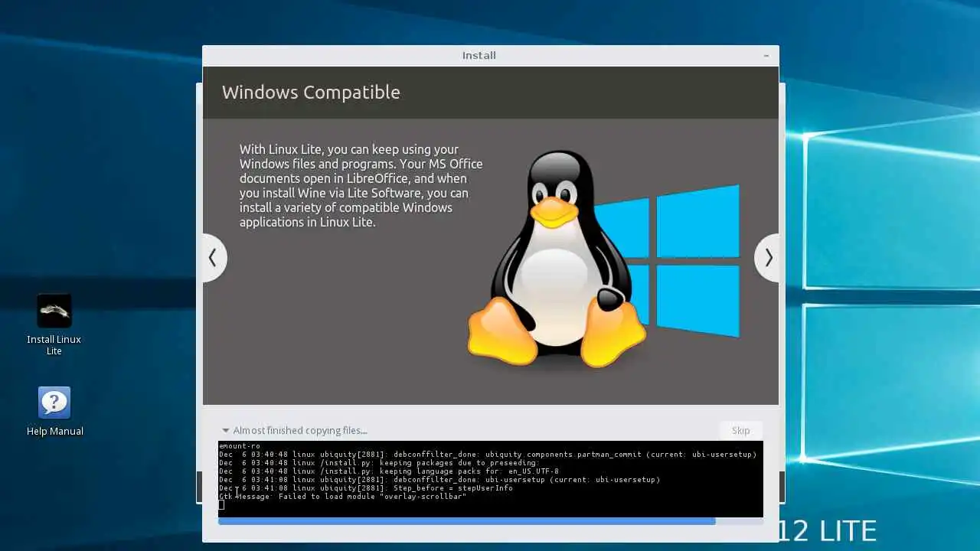Image resolution: width=980 pixels, height=551 pixels.
Task: Collapse the 'Almost finished copying files...' expander
Action: [x=295, y=430]
